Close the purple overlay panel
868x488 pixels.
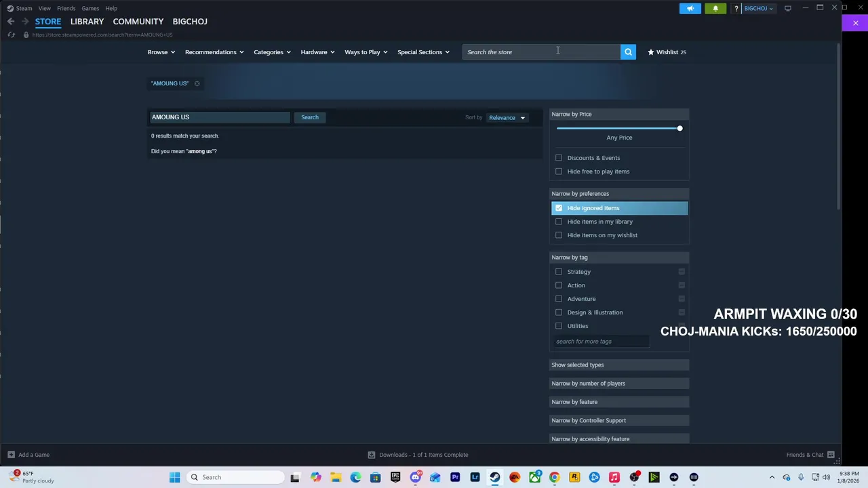point(855,23)
